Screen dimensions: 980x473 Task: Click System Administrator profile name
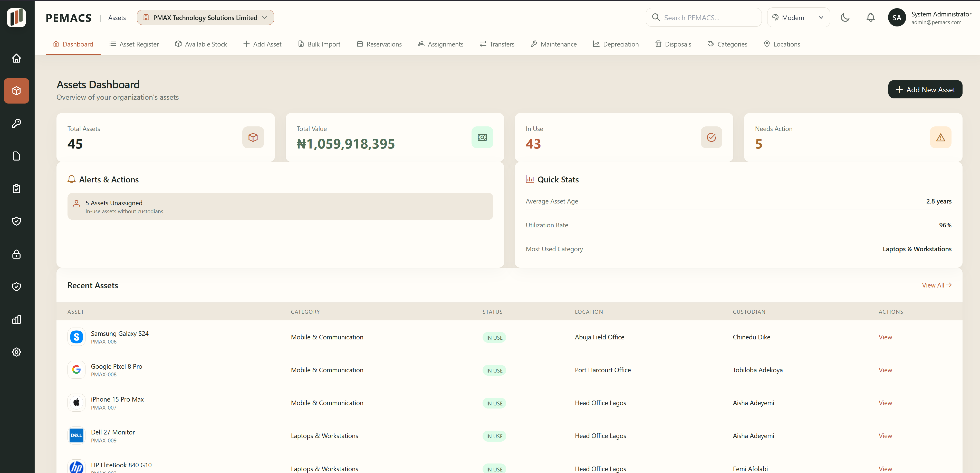click(x=941, y=14)
